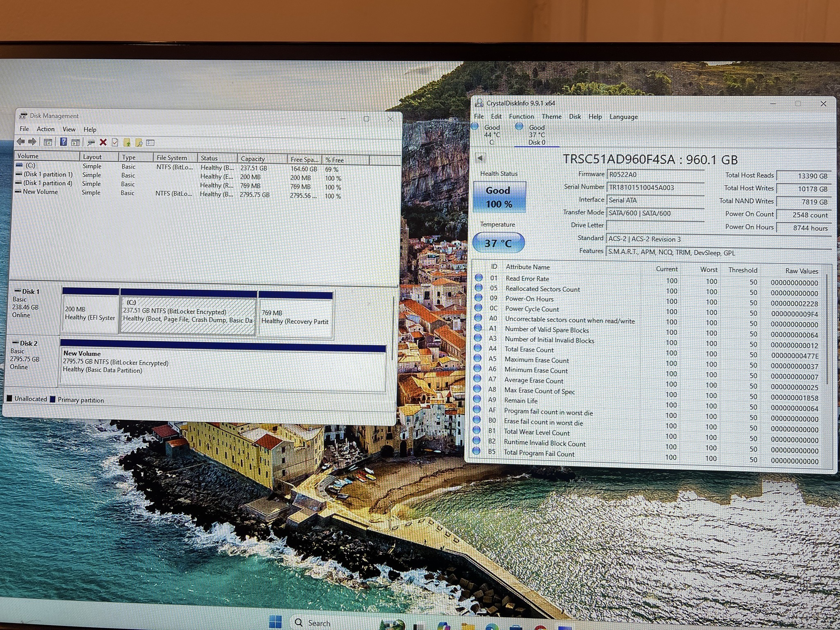This screenshot has width=840, height=630.
Task: Click the status orb for Read Error Rate
Action: [x=479, y=278]
